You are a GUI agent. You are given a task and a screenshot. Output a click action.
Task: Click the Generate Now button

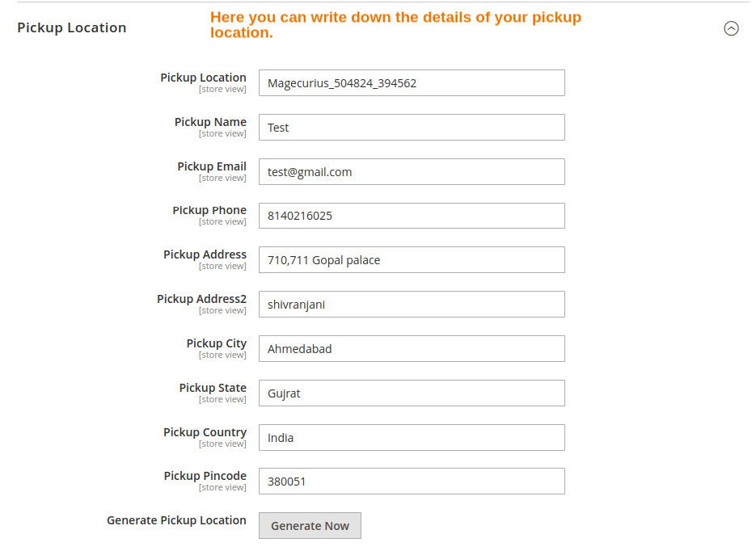pos(310,525)
